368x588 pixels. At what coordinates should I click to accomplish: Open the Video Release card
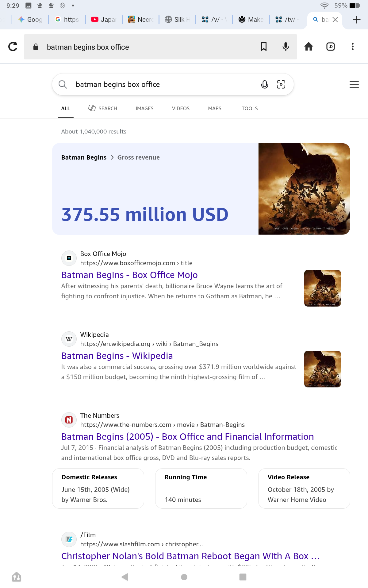(304, 488)
